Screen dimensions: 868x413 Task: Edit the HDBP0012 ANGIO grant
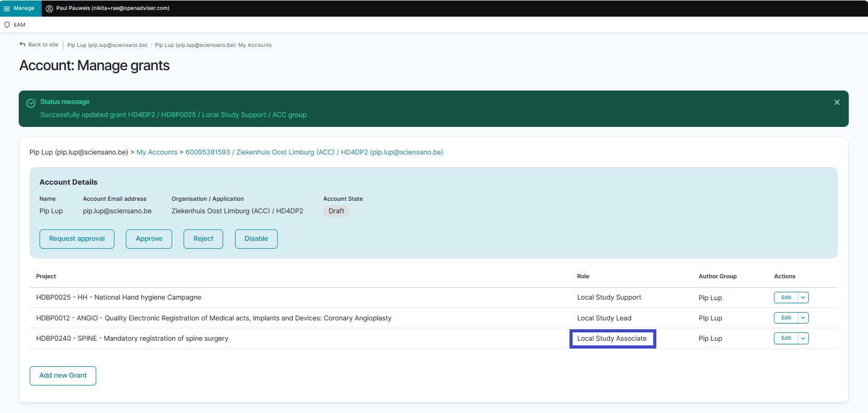(786, 318)
